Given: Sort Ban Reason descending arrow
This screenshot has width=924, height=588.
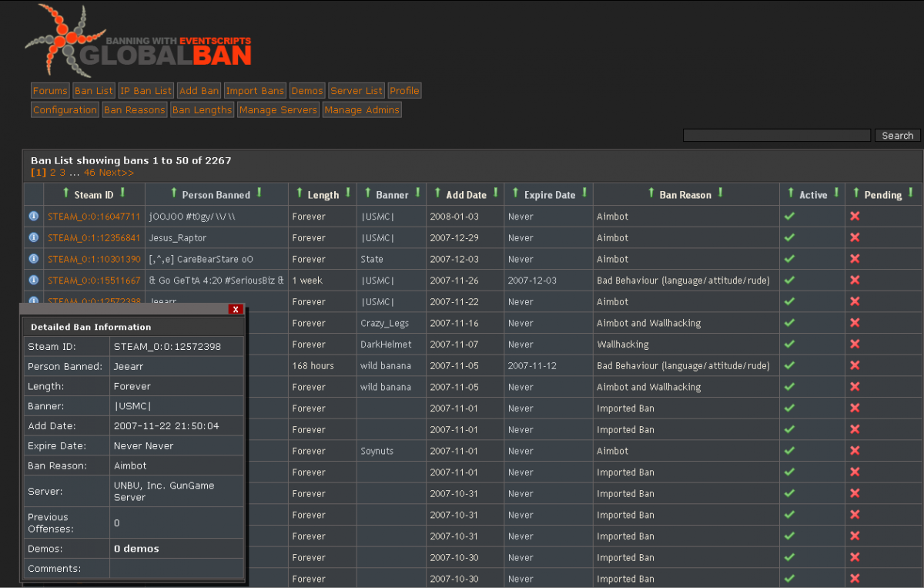Looking at the screenshot, I should (720, 193).
